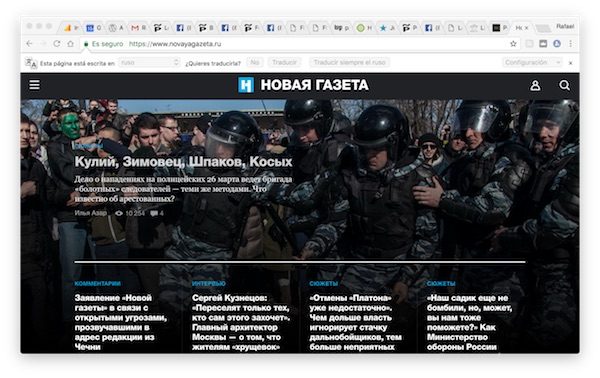Click 'Es seguro' secure label

point(108,44)
